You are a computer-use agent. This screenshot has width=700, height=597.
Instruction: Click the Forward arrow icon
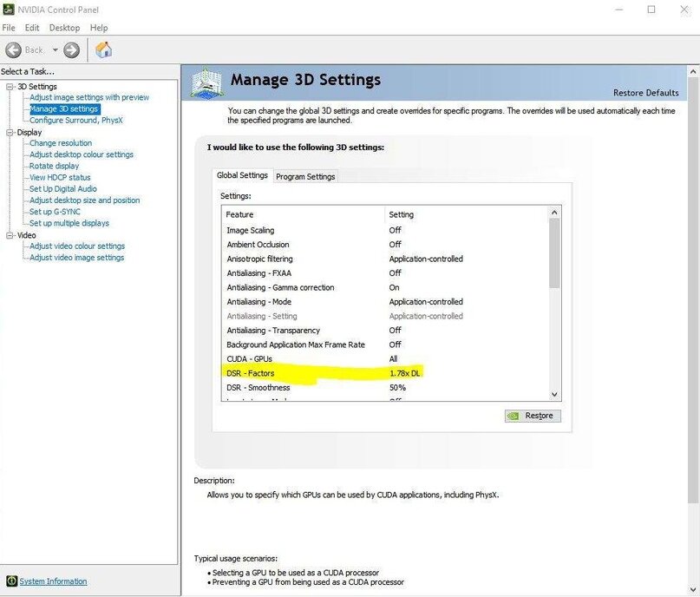tap(71, 50)
